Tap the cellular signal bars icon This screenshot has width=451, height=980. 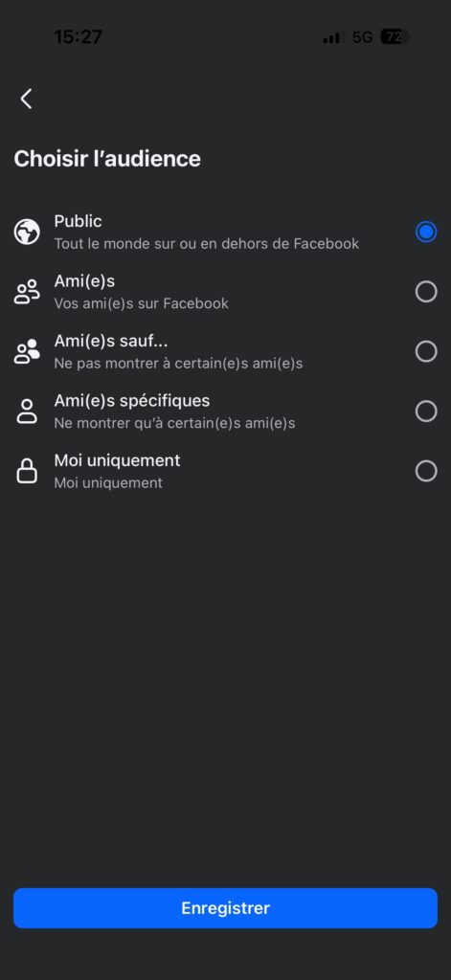pos(333,38)
